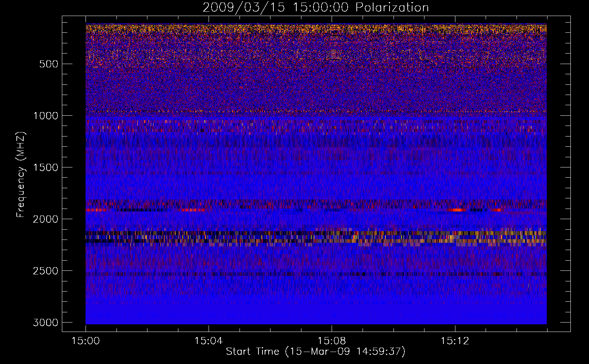
Task: Select the "3000" frequency tick label
Action: coord(46,323)
